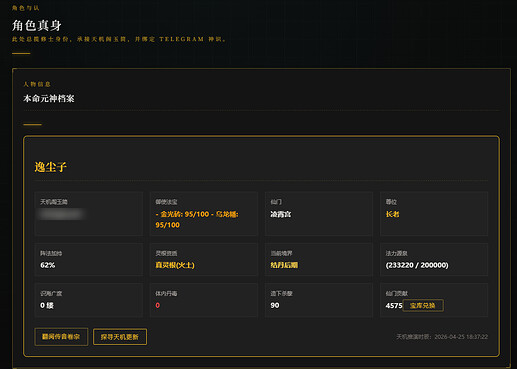Click the (233220 / 200000) mana value

(417, 265)
